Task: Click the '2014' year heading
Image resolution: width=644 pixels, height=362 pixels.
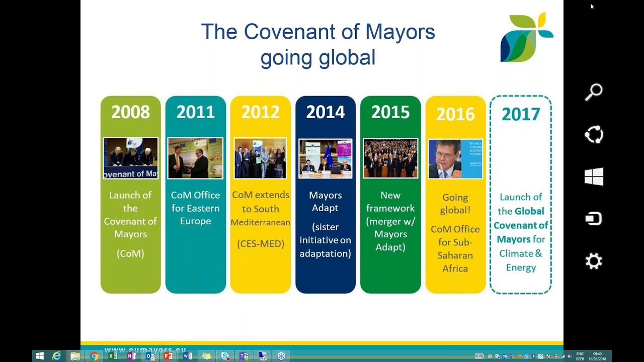Action: click(326, 112)
